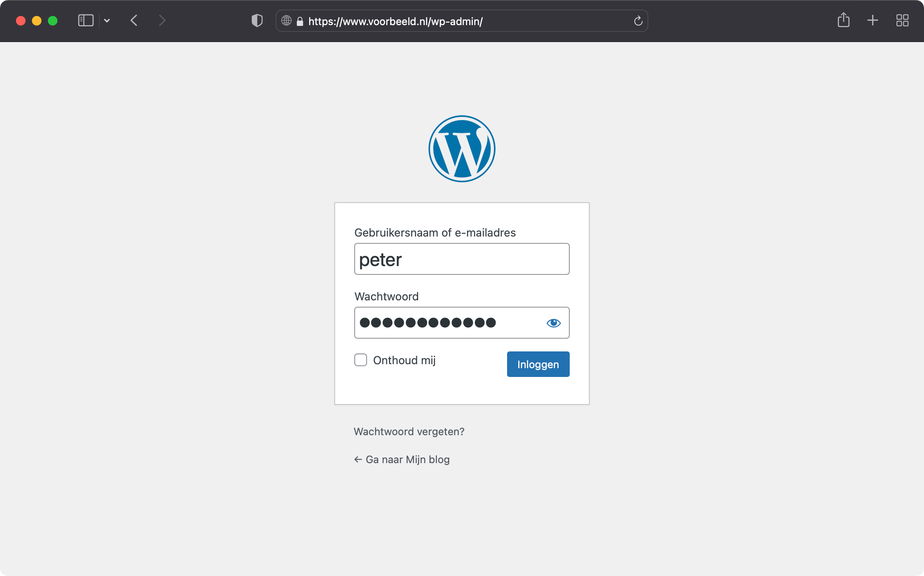Click the WordPress logo
Image resolution: width=924 pixels, height=576 pixels.
[x=462, y=149]
